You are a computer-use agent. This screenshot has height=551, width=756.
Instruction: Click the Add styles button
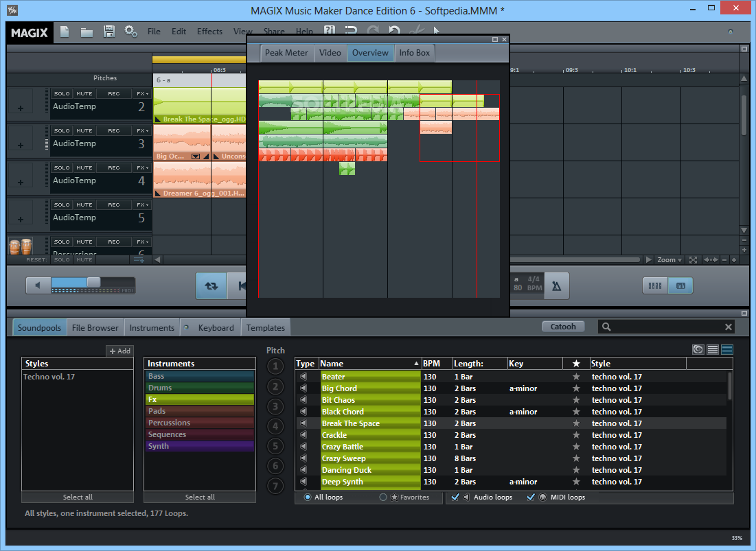pyautogui.click(x=119, y=351)
